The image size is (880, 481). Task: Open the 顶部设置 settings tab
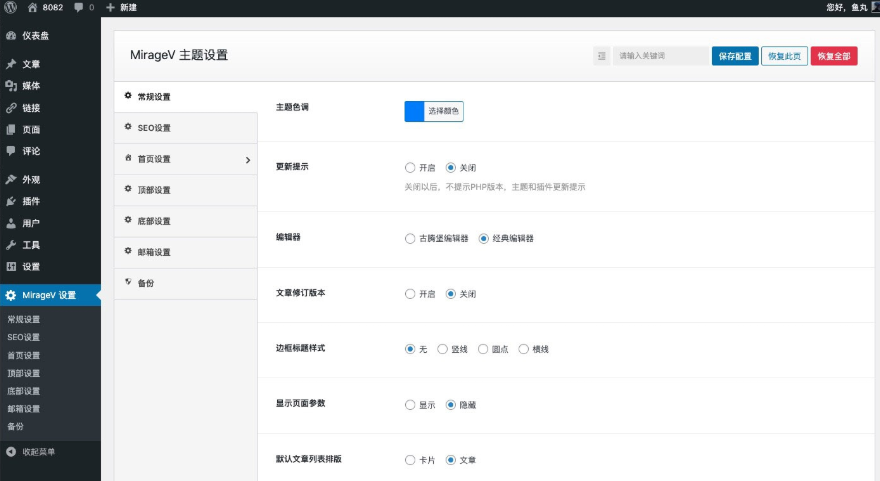pos(186,190)
